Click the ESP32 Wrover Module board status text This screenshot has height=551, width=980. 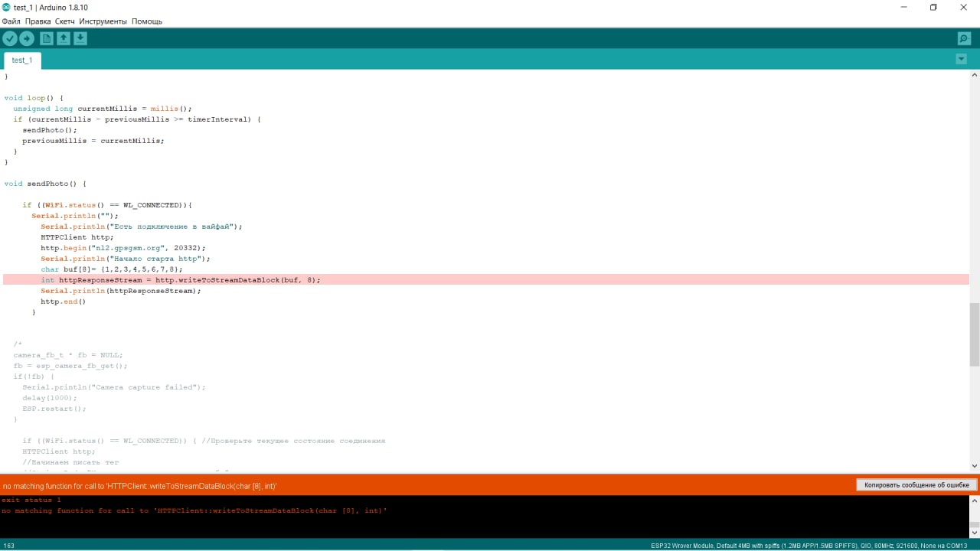tap(809, 546)
